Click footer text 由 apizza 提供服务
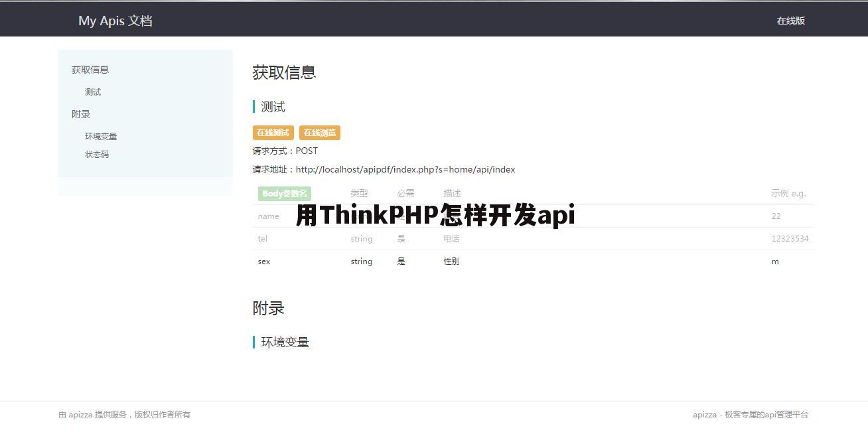 [x=92, y=415]
